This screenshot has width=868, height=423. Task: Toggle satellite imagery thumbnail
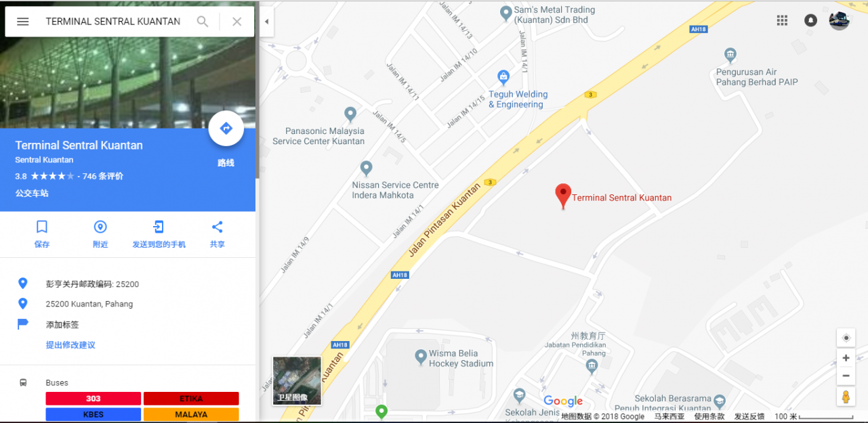(x=297, y=380)
